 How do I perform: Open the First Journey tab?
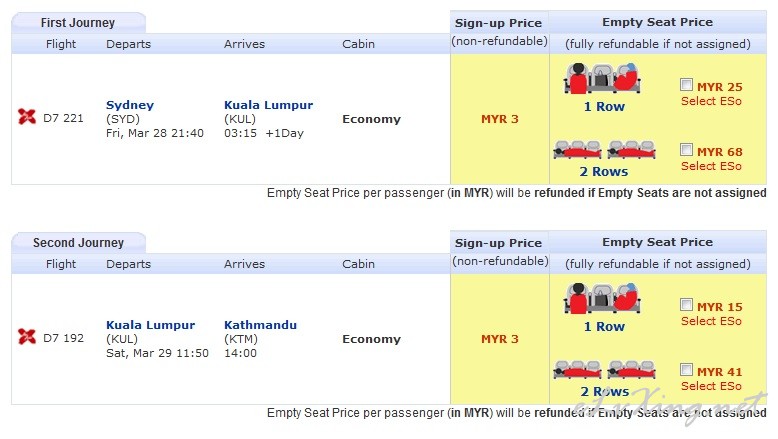click(x=78, y=23)
